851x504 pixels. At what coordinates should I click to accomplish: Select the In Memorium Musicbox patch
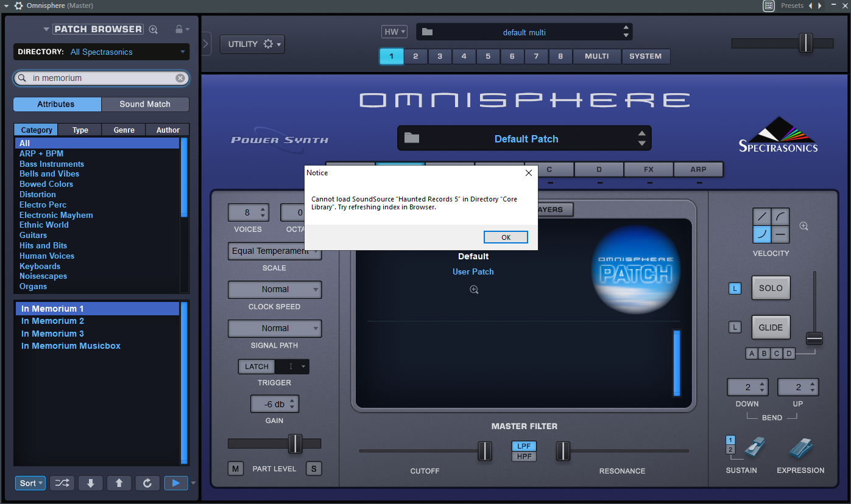point(71,346)
